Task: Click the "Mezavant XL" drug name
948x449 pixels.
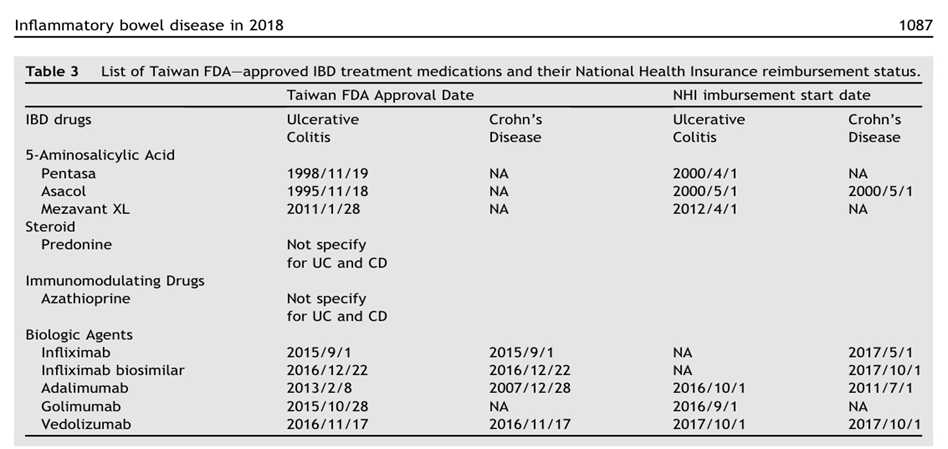Action: coord(85,209)
